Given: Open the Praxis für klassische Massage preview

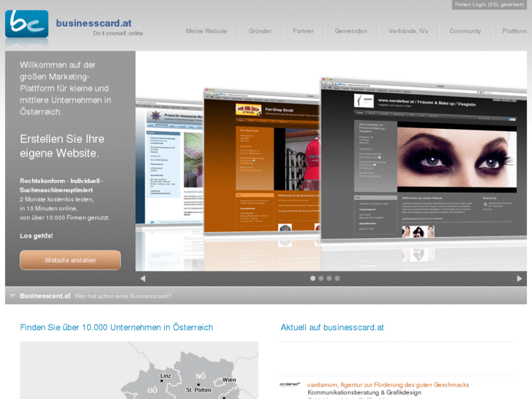Looking at the screenshot, I should pyautogui.click(x=169, y=163).
